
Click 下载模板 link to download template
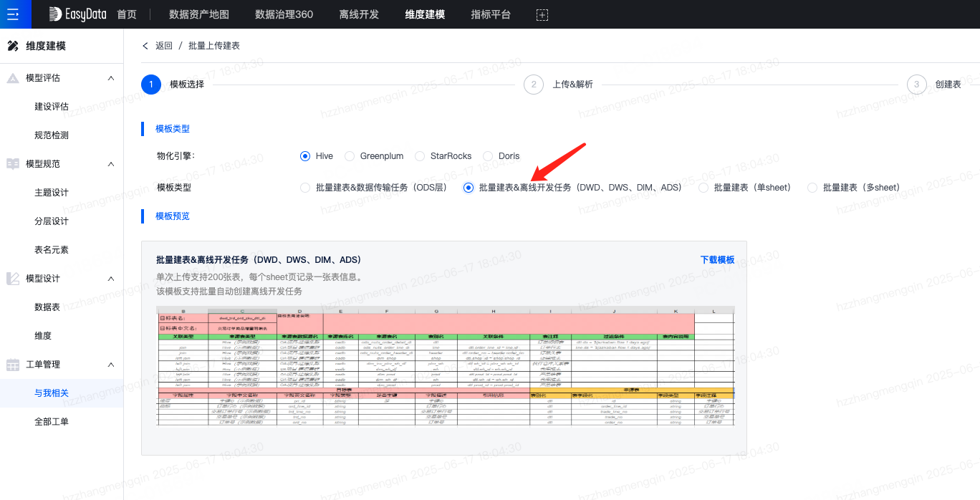(x=718, y=260)
